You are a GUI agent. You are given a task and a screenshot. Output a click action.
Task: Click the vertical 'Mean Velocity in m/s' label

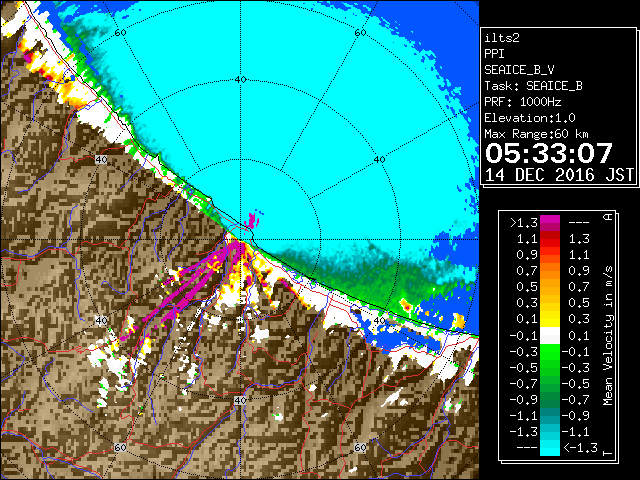[x=608, y=335]
